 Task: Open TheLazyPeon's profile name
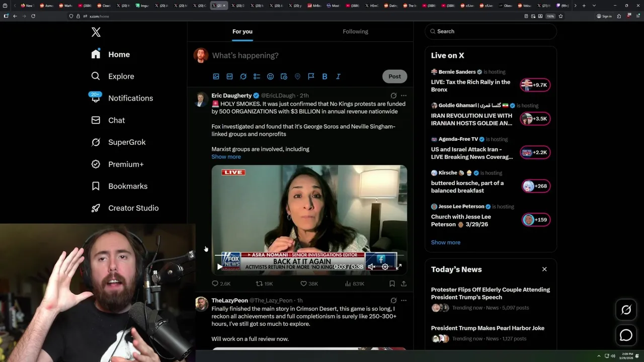click(229, 300)
